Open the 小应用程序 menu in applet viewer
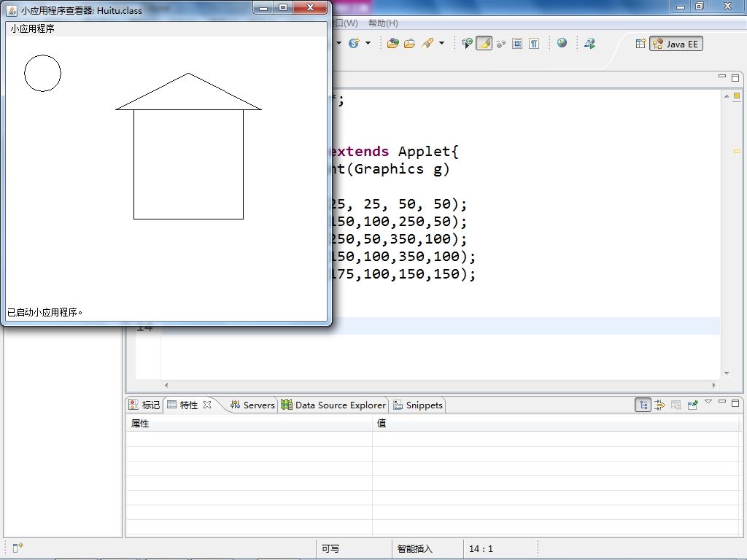Screen dimensions: 747x560 (x=32, y=28)
